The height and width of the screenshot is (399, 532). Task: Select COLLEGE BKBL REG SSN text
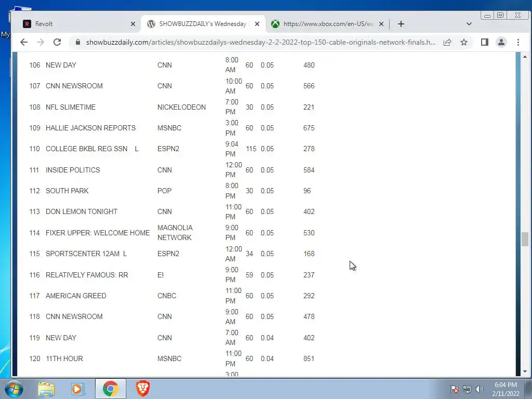click(87, 149)
